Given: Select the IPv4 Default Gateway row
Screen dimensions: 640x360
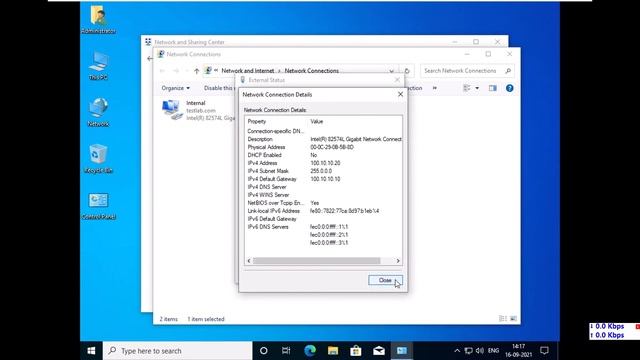Looking at the screenshot, I should [x=323, y=179].
